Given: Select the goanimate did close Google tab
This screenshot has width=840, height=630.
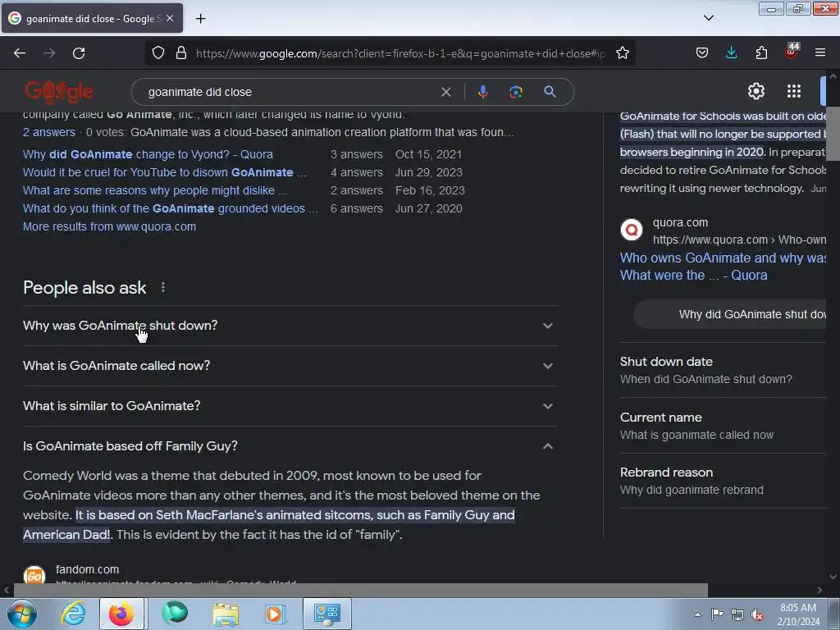Looking at the screenshot, I should pyautogui.click(x=92, y=19).
